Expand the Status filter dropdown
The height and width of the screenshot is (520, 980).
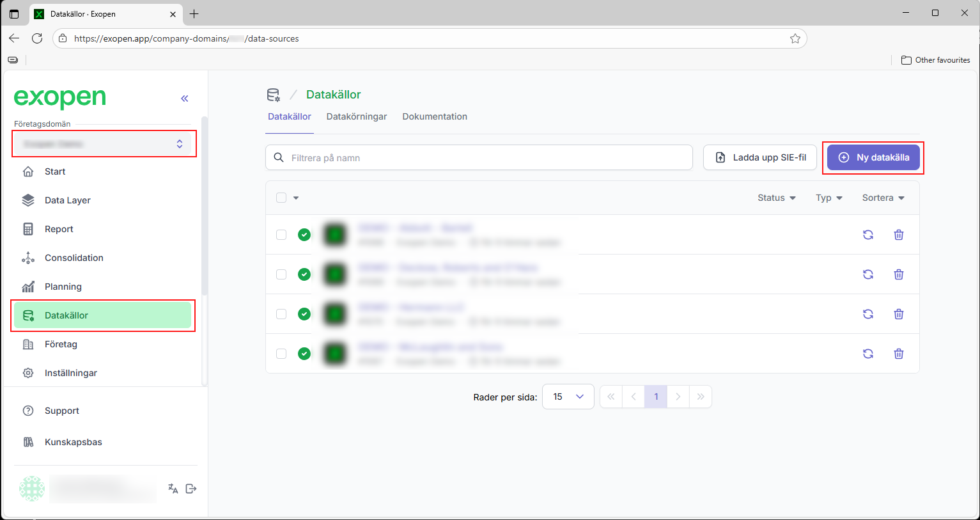pyautogui.click(x=776, y=198)
